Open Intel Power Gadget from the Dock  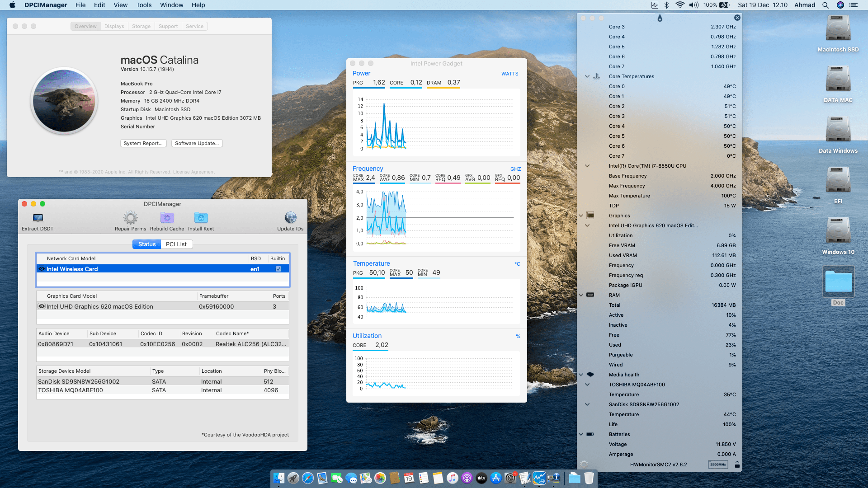(x=539, y=478)
